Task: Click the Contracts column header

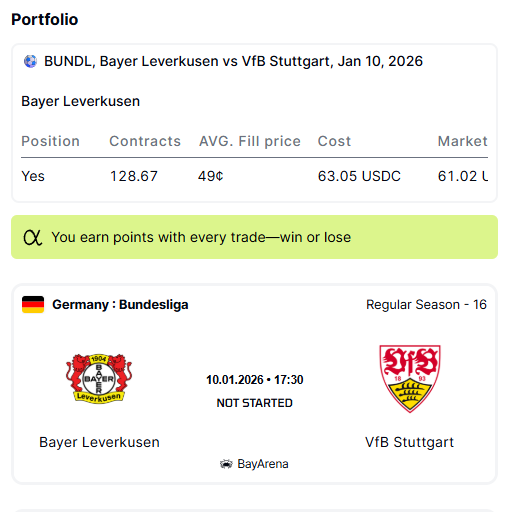Action: click(145, 141)
